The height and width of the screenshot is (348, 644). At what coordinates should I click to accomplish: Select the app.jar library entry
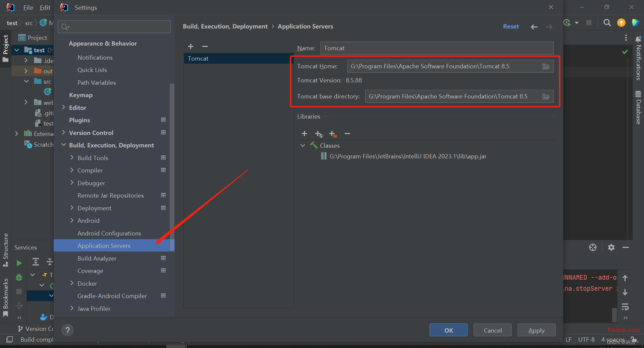408,156
